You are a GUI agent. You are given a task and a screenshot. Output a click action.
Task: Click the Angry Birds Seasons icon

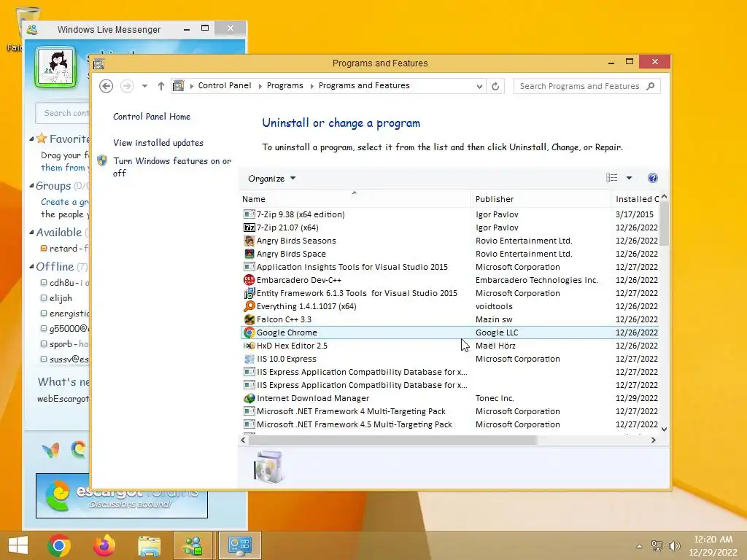249,241
